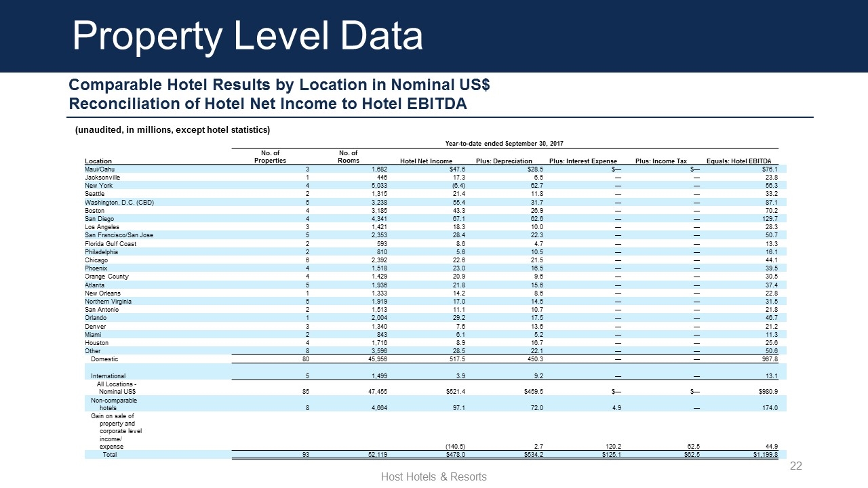The width and height of the screenshot is (868, 488).
Task: Click the 'Atlanta' row label
Action: [94, 285]
